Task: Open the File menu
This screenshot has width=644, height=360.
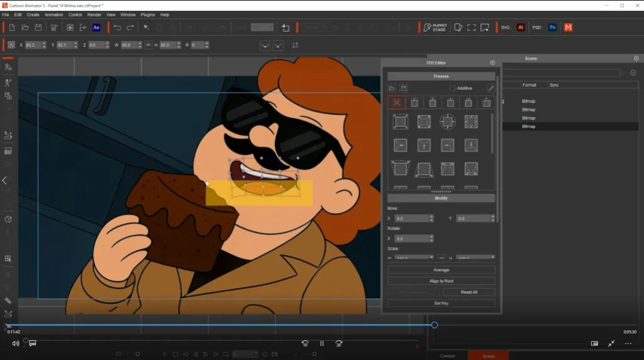Action: pos(6,15)
